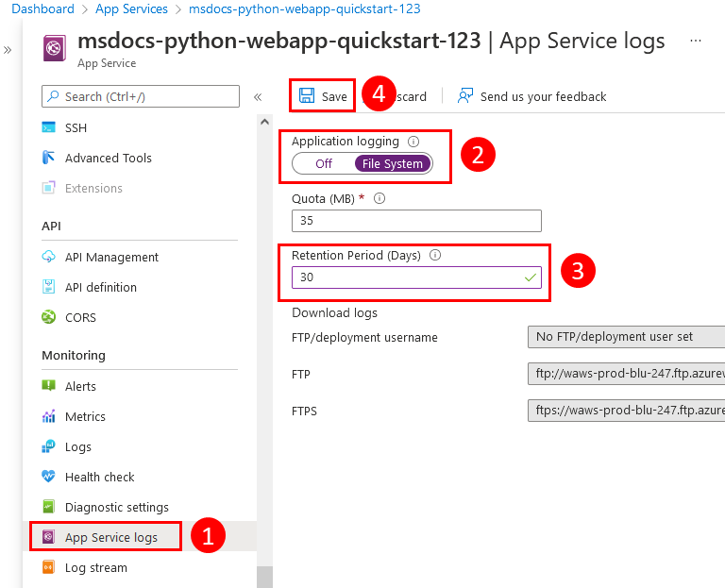The height and width of the screenshot is (588, 725).
Task: Open msdocs-python-webapp-quickstart-123 breadcrumb link
Action: [305, 8]
